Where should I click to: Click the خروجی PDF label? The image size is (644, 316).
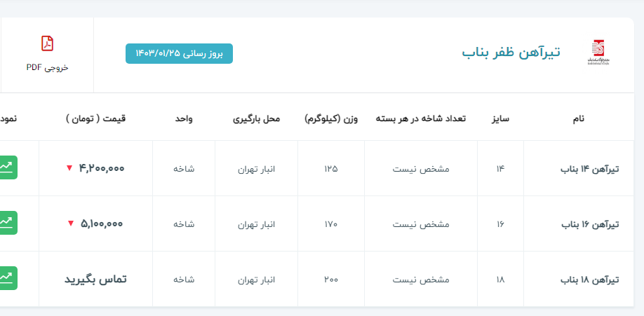[47, 67]
